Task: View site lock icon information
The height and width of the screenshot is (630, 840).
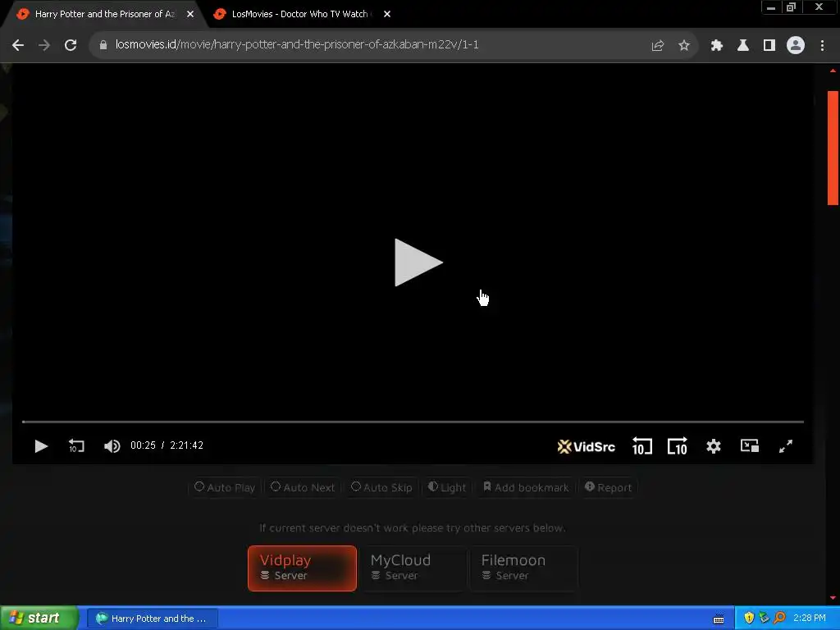Action: click(103, 46)
